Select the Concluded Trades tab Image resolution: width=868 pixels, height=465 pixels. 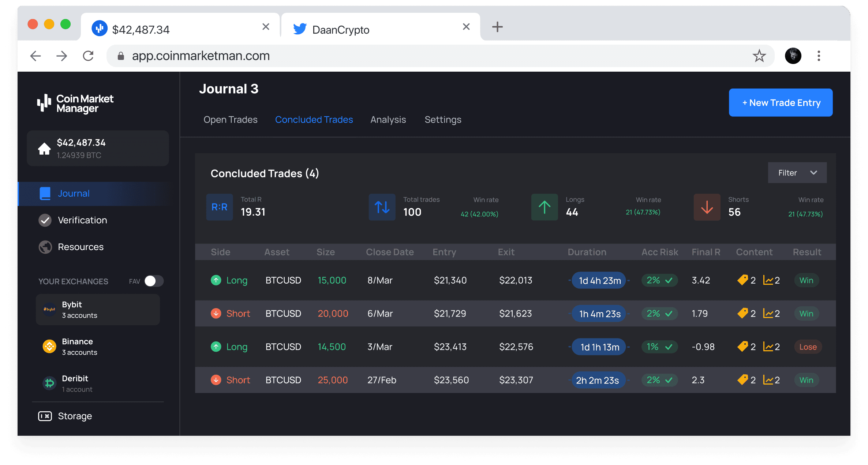pos(314,119)
